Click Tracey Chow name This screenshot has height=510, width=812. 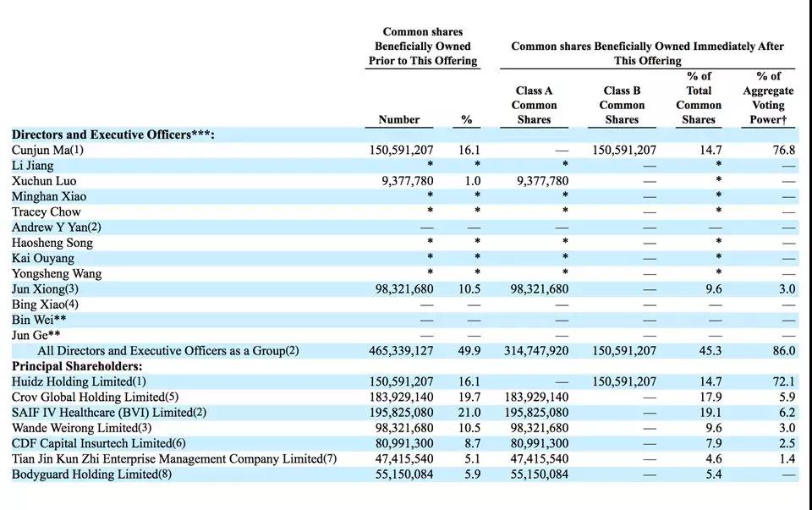pyautogui.click(x=47, y=212)
